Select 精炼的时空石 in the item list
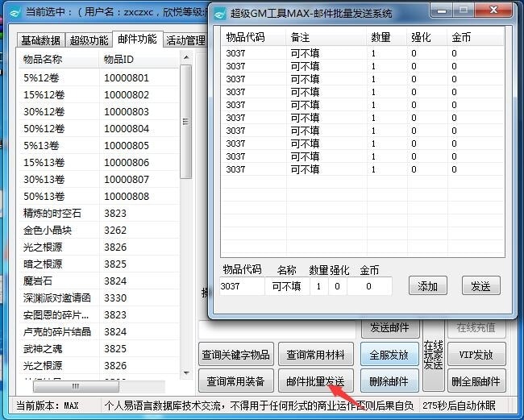524x420 pixels. click(x=52, y=214)
